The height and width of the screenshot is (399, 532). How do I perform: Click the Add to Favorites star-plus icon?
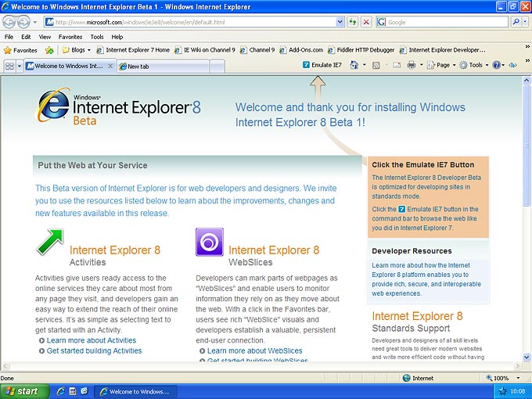(49, 51)
